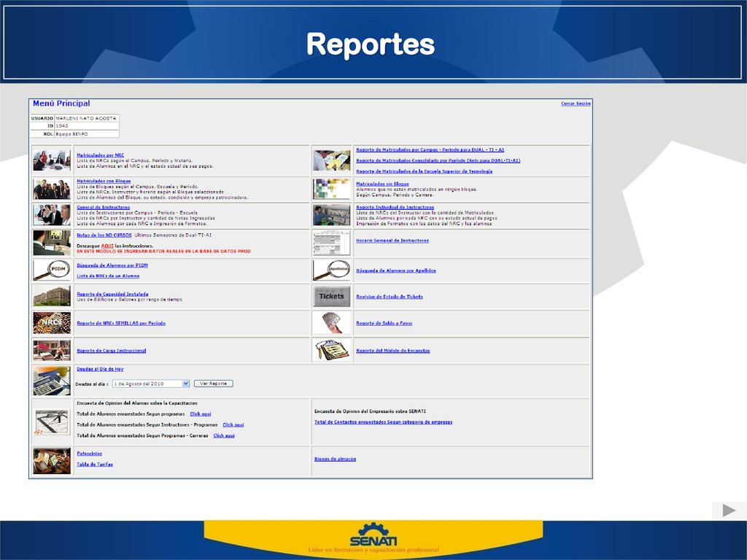Screen dimensions: 747x560
Task: Click the survey drawing icon for Encuesta de Opinion
Action: tap(52, 421)
